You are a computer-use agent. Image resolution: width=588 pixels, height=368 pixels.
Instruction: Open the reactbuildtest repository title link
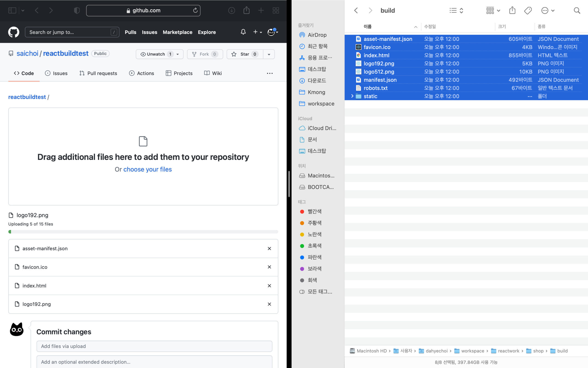[66, 54]
